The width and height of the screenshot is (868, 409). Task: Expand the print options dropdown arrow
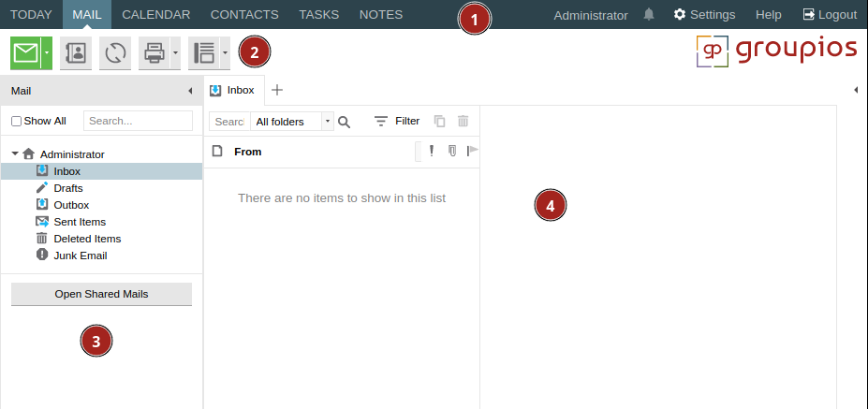[x=175, y=53]
